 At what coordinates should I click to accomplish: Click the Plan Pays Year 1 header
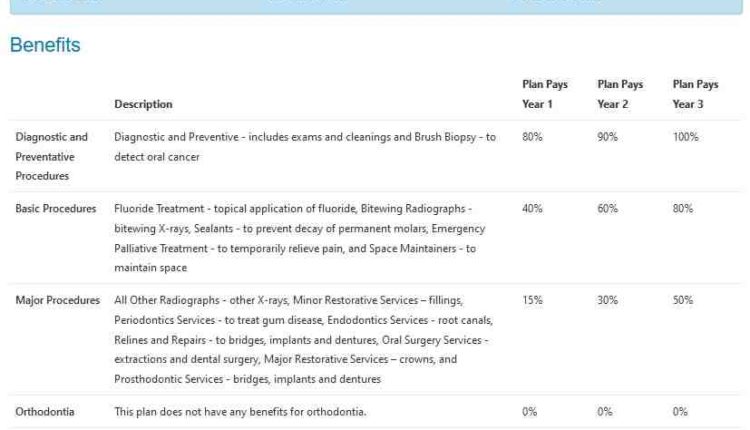(545, 94)
